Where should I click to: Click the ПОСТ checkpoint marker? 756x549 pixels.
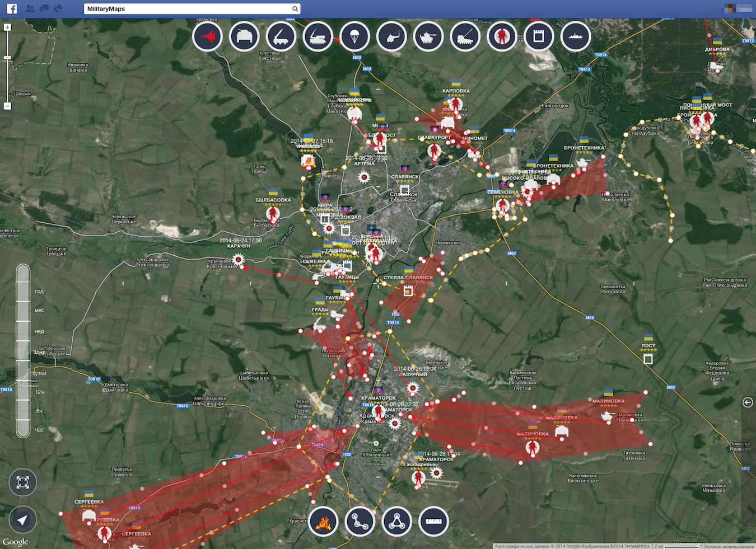tap(648, 359)
